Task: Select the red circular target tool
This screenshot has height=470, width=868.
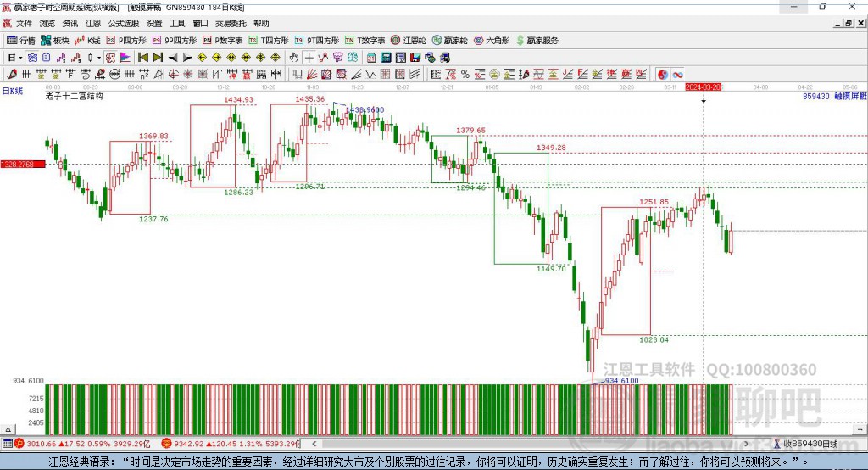Action: pyautogui.click(x=173, y=74)
